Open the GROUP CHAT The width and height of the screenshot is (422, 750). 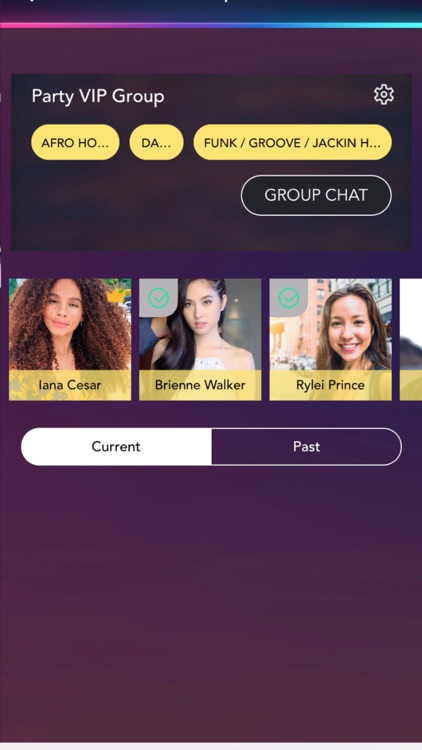coord(316,195)
